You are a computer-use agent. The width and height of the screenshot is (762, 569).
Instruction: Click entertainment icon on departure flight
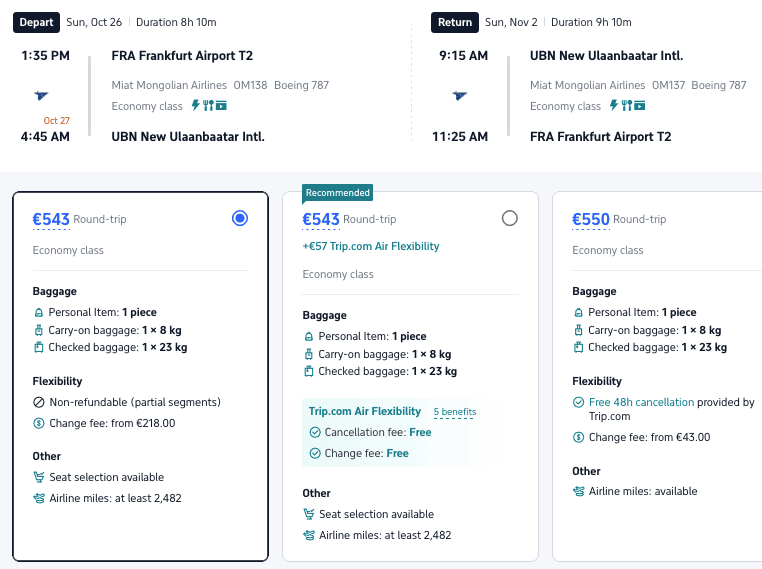(221, 106)
